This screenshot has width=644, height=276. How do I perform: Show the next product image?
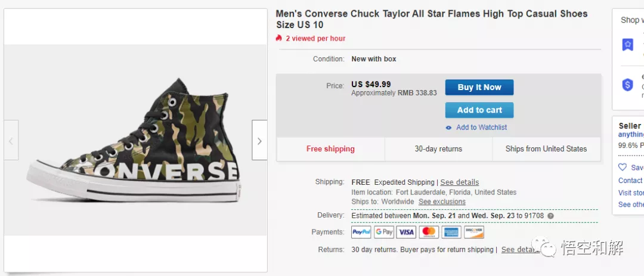[x=259, y=141]
